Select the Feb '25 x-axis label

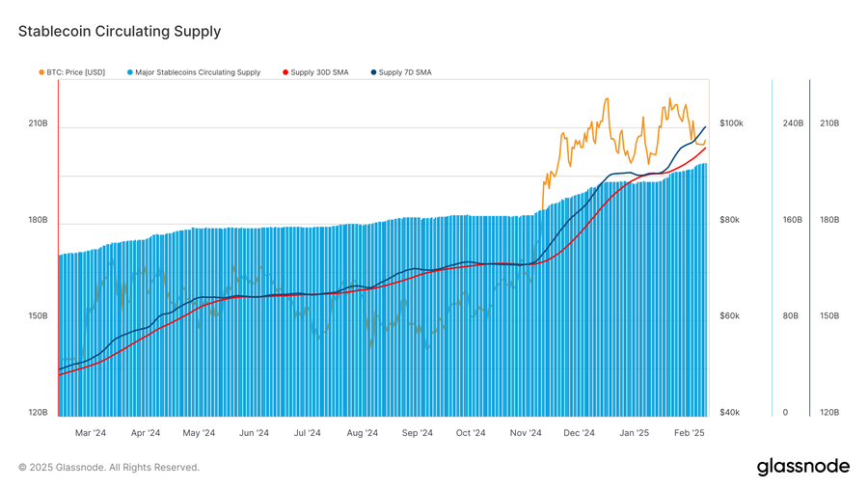[691, 433]
